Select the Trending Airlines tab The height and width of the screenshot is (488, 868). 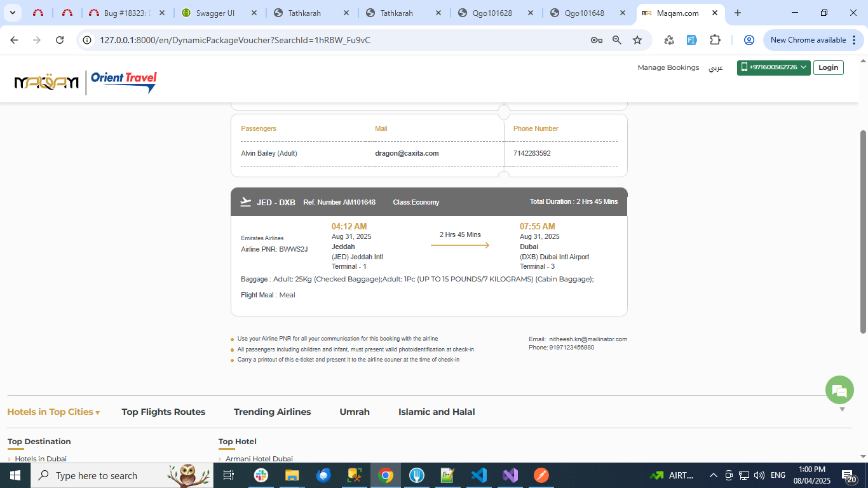click(272, 412)
